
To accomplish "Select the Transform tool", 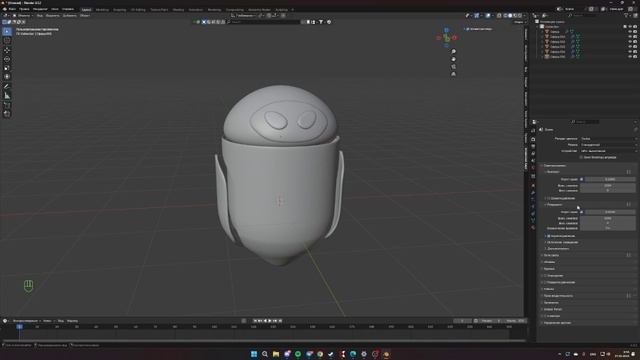I will [7, 77].
